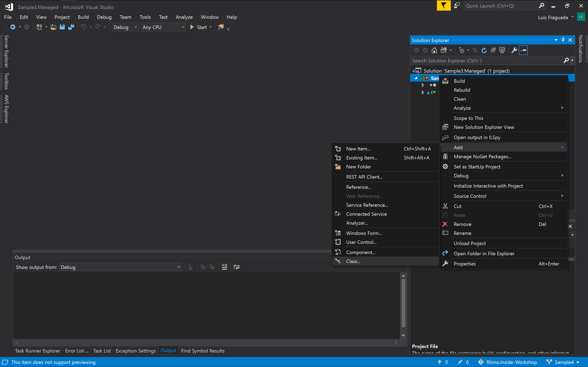Click the Start debugging button
This screenshot has width=588, height=367.
pyautogui.click(x=199, y=27)
